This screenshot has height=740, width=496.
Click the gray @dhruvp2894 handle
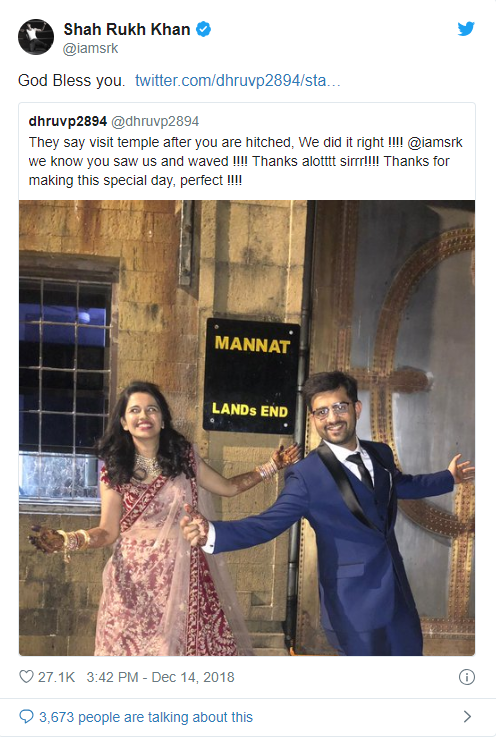(155, 121)
